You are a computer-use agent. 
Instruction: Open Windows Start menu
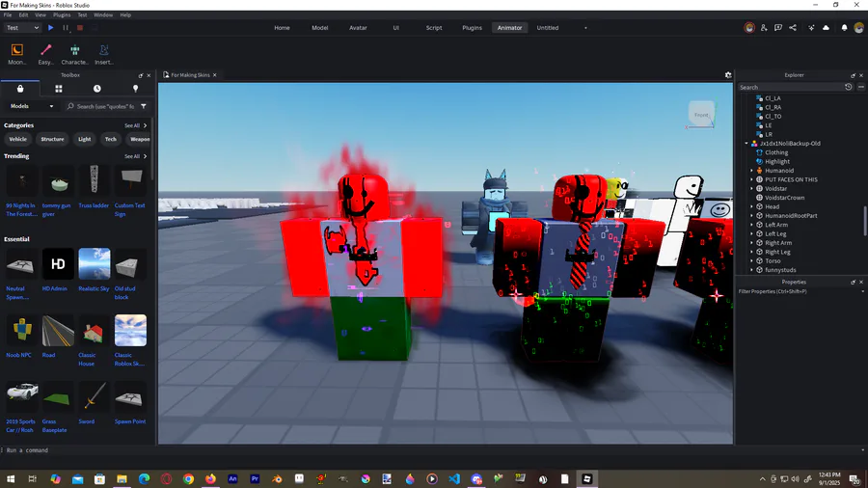[11, 479]
